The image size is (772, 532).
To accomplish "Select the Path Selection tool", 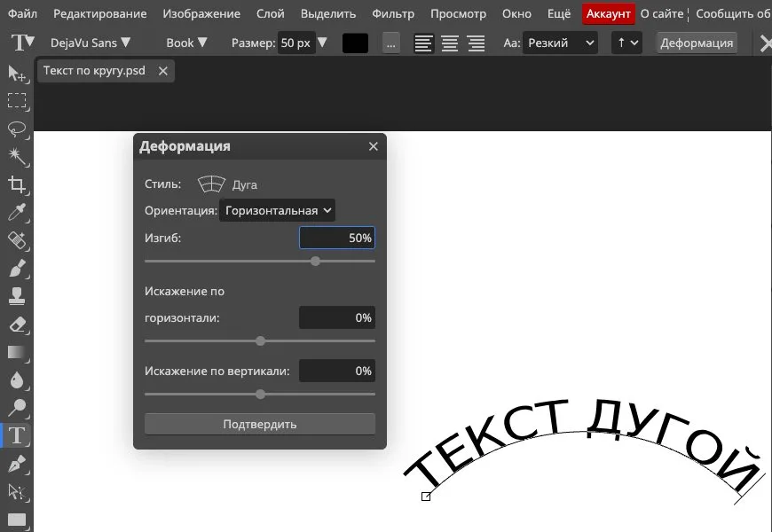I will [17, 491].
